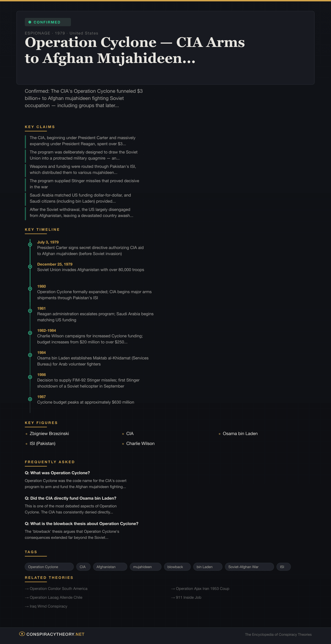Go to ConspiracyTheory.net home link
This screenshot has height=644, width=331.
pyautogui.click(x=55, y=634)
